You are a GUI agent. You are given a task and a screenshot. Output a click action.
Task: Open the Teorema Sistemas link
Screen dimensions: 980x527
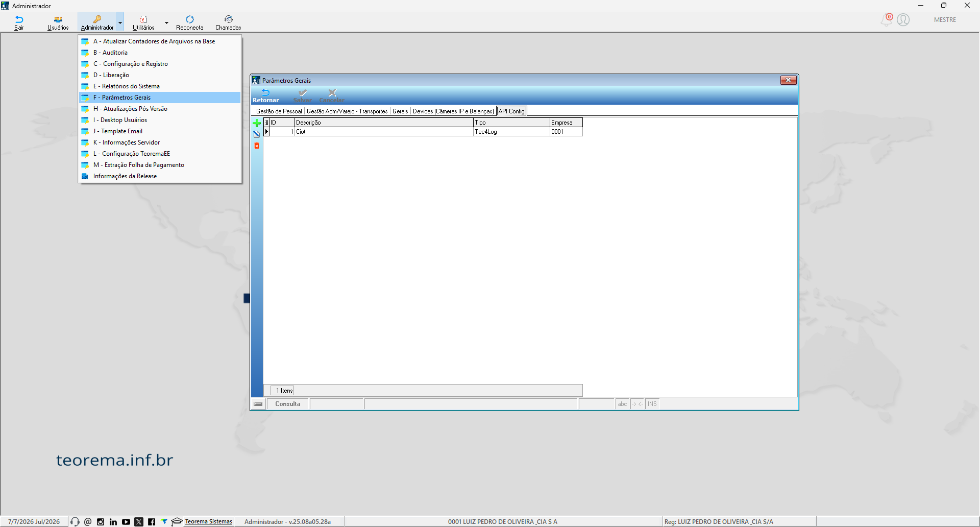[208, 521]
